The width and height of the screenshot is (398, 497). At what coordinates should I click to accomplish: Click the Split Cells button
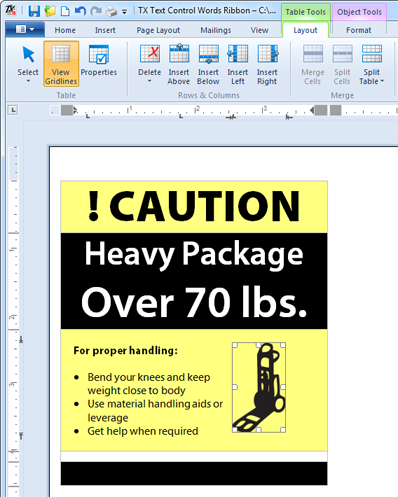tap(342, 64)
